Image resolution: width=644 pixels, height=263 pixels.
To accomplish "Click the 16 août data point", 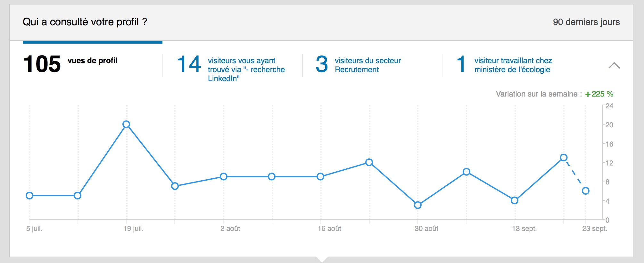I will point(320,176).
